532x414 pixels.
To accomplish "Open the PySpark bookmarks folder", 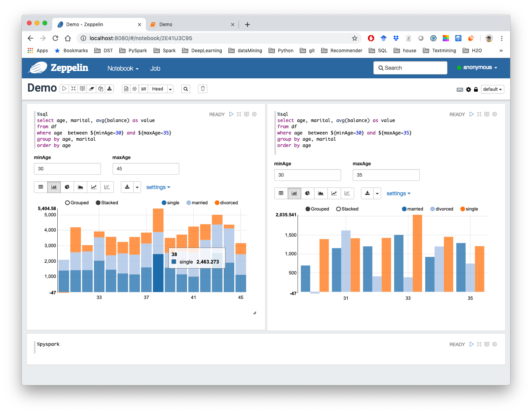I will (133, 51).
